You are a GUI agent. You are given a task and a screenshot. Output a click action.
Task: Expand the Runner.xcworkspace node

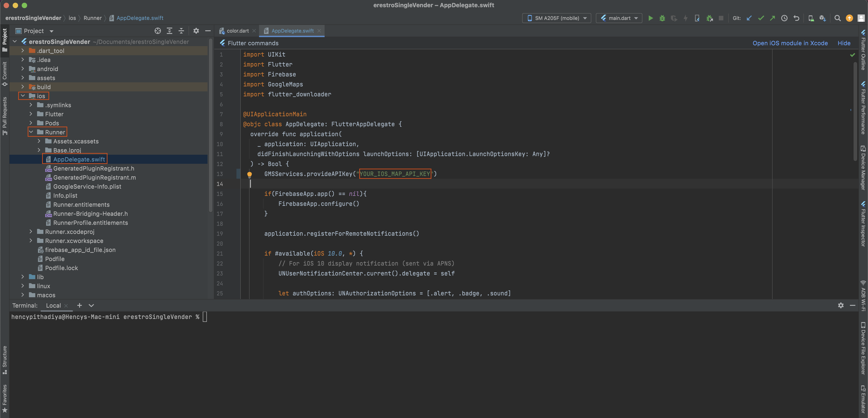click(x=31, y=240)
